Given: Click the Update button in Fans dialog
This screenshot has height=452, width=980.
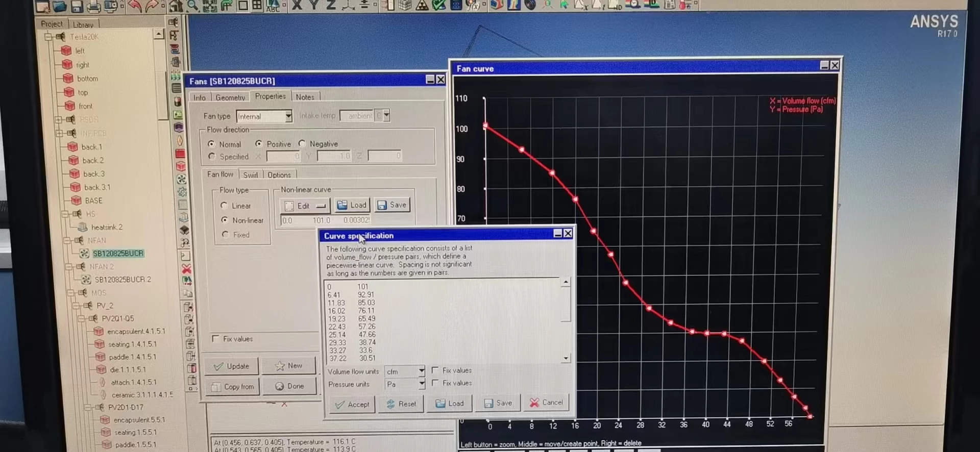Looking at the screenshot, I should [232, 366].
